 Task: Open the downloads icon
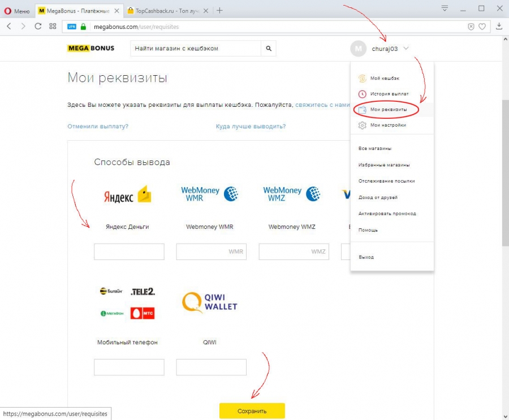(499, 27)
